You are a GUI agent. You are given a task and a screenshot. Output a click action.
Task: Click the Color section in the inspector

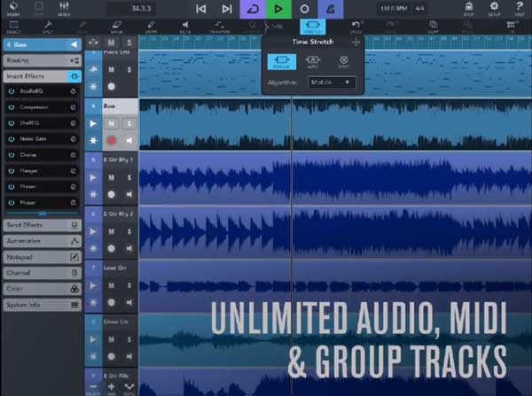41,289
